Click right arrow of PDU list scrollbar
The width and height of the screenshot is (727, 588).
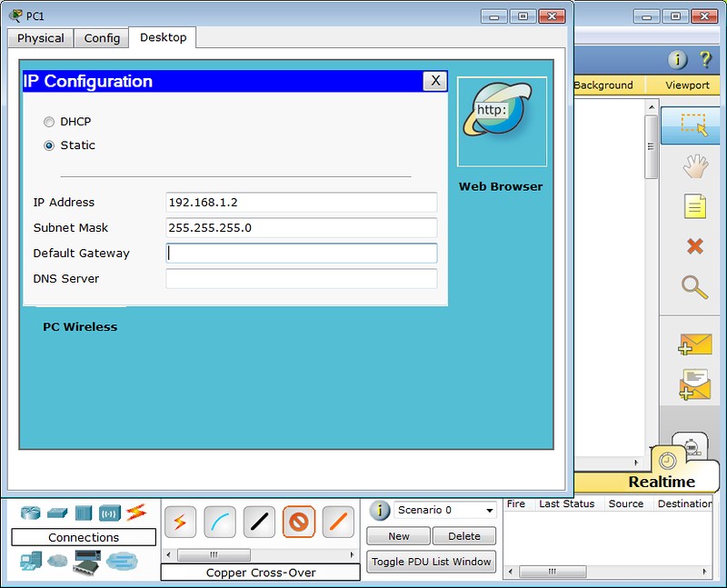705,572
